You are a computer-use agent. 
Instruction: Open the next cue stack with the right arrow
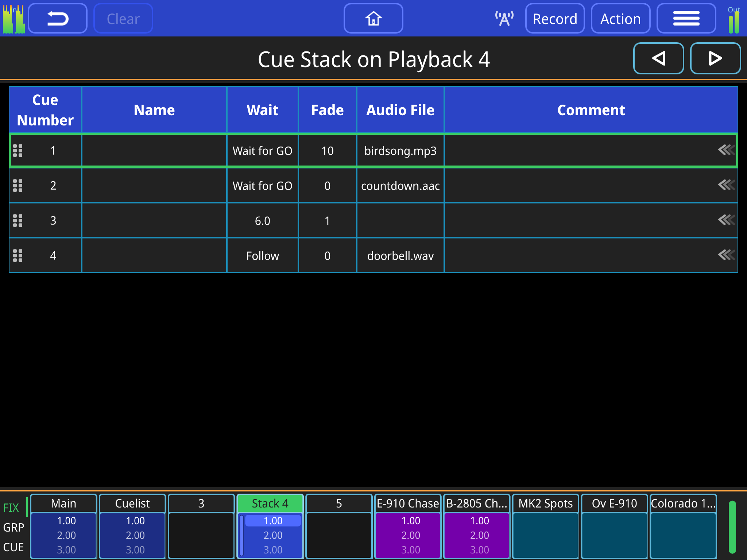click(x=715, y=58)
